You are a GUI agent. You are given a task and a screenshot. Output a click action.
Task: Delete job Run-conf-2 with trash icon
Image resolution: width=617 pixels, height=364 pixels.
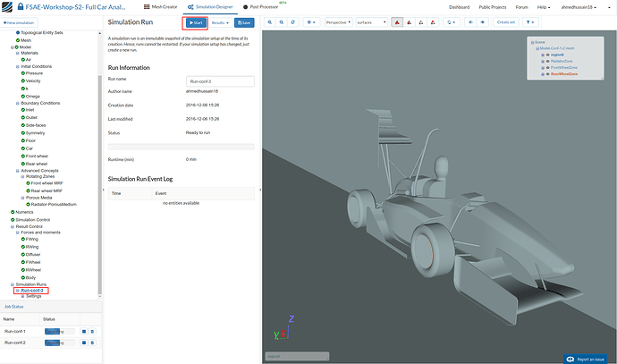point(92,343)
